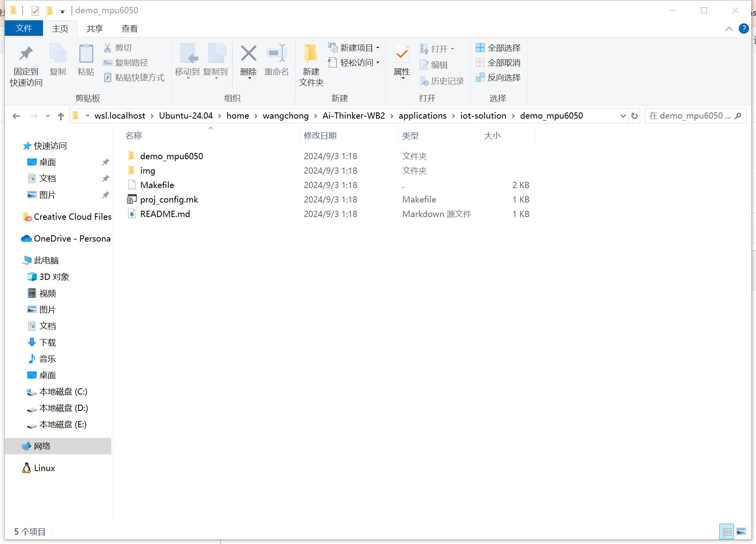Switch to the Home (主页) tab
This screenshot has width=756, height=544.
point(60,28)
